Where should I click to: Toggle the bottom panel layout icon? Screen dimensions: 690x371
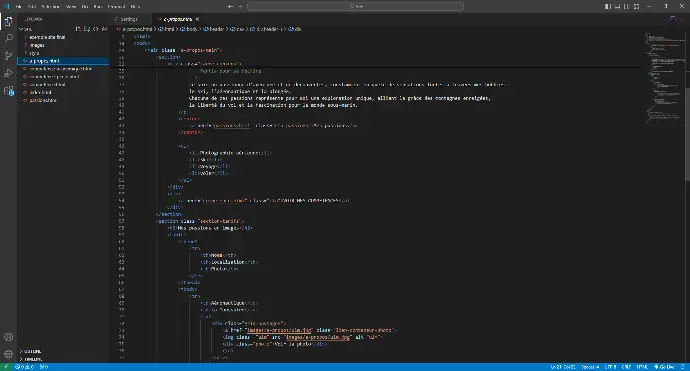617,6
